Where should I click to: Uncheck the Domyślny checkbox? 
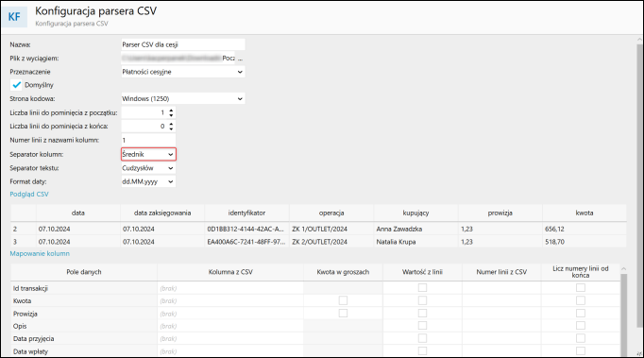16,85
